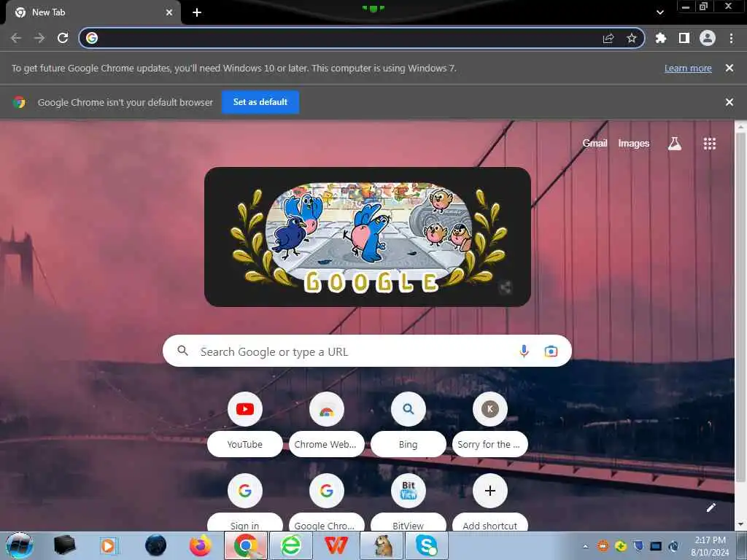Share this page via address bar icon
The width and height of the screenshot is (747, 560).
(x=608, y=38)
